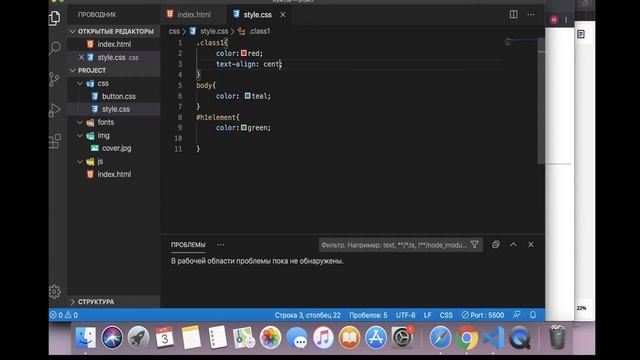Viewport: 640px width, 360px height.
Task: Open button.css in the file tree
Action: coord(114,96)
